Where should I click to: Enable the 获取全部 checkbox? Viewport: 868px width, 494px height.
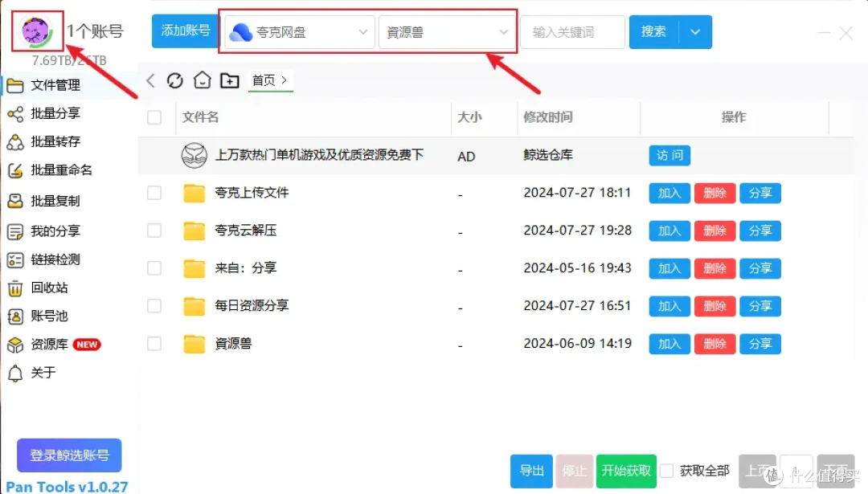click(x=667, y=471)
